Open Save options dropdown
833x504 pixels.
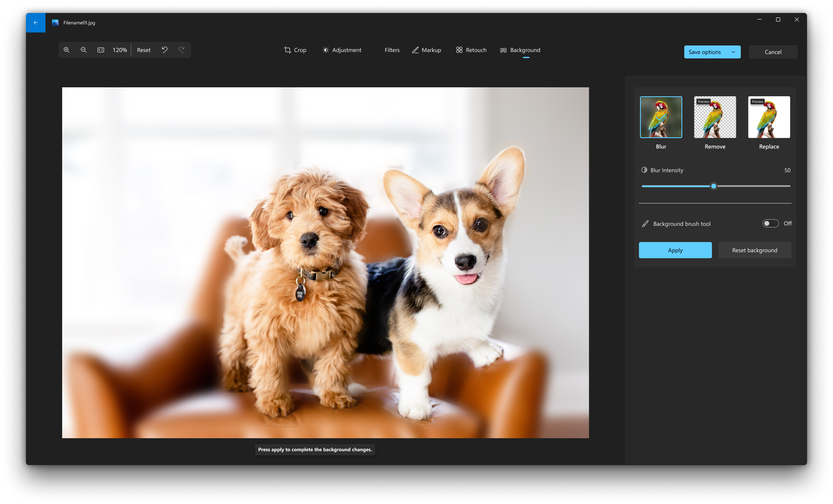pyautogui.click(x=733, y=52)
